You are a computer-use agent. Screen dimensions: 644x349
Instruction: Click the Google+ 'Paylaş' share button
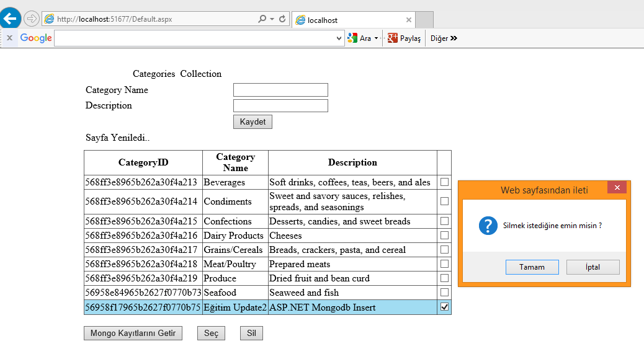[x=404, y=38]
